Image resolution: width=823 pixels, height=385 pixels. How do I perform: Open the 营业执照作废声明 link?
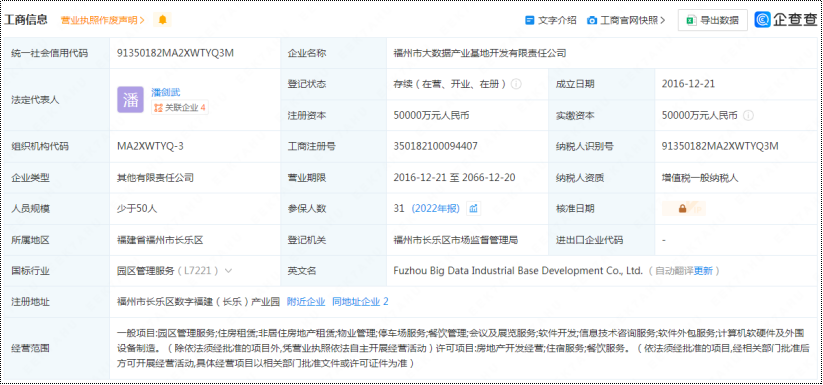coord(103,20)
